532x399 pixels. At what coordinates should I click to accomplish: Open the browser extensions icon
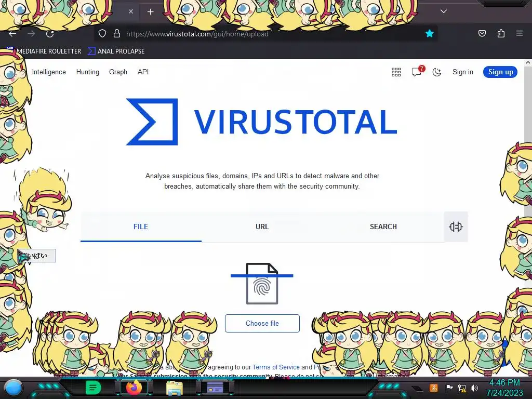tap(501, 33)
